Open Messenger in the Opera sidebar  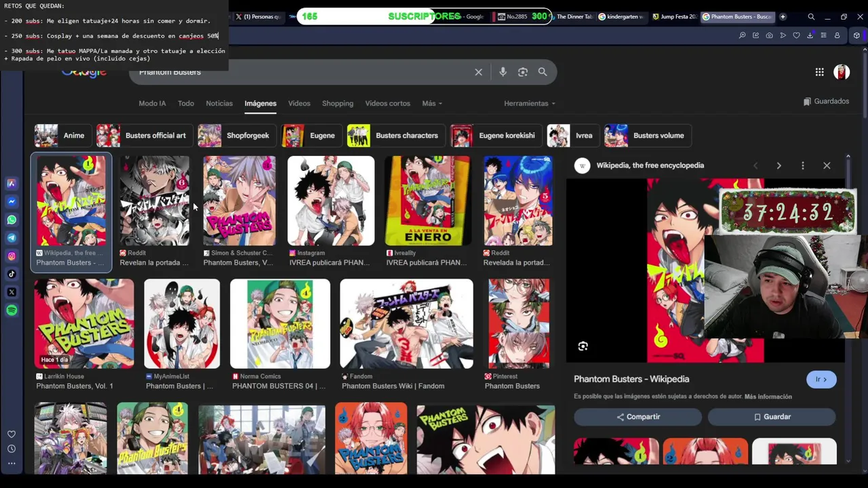point(12,201)
